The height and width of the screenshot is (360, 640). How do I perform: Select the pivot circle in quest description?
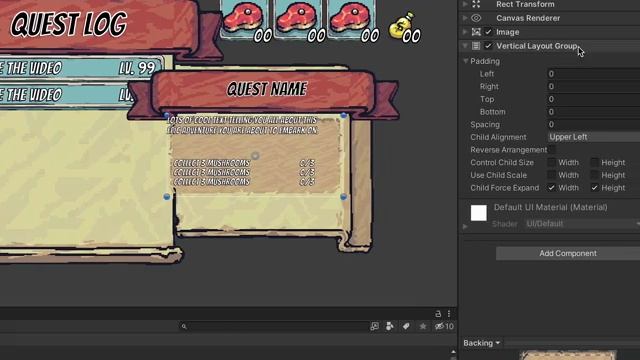click(255, 156)
